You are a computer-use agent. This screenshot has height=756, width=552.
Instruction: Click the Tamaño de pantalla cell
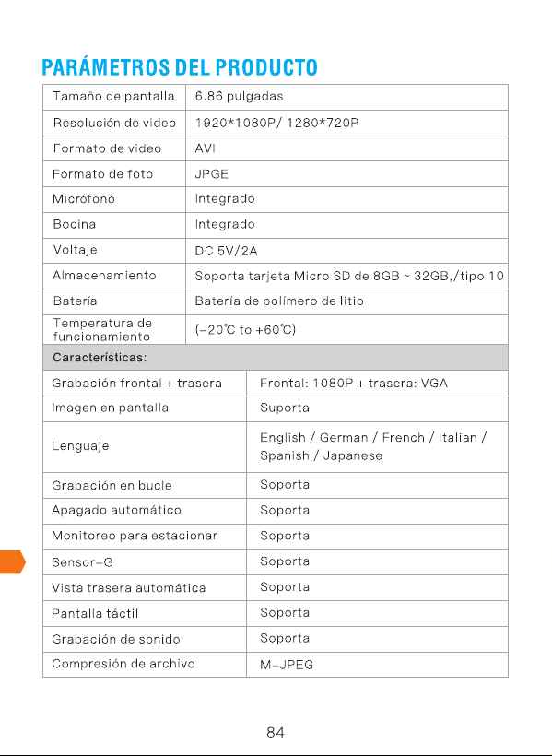click(113, 97)
